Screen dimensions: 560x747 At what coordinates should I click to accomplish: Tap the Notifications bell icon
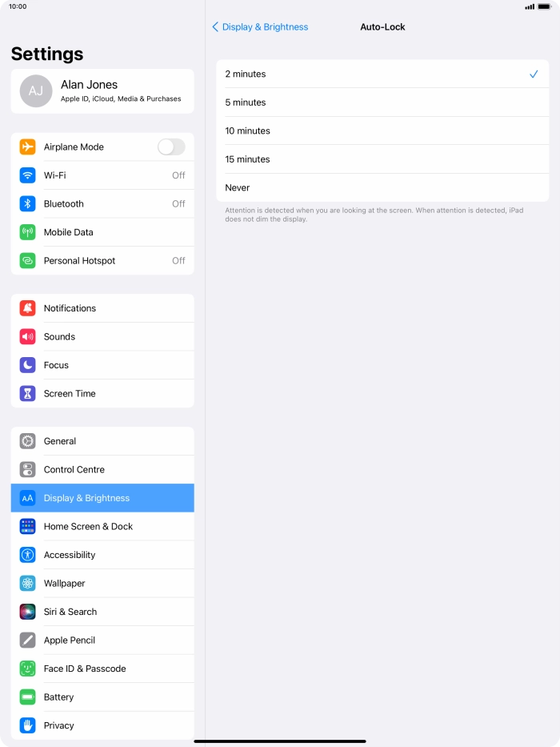coord(28,308)
